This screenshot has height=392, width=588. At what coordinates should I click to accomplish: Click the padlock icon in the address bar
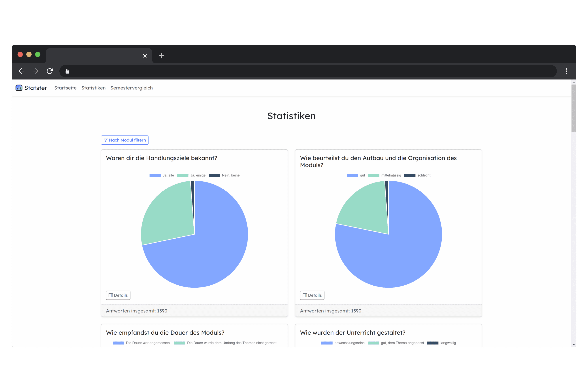67,71
